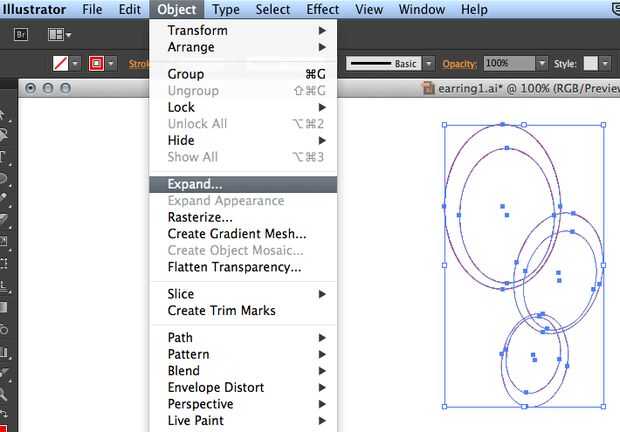Viewport: 620px width, 432px height.
Task: Expand the Hide submenu
Action: coord(243,140)
